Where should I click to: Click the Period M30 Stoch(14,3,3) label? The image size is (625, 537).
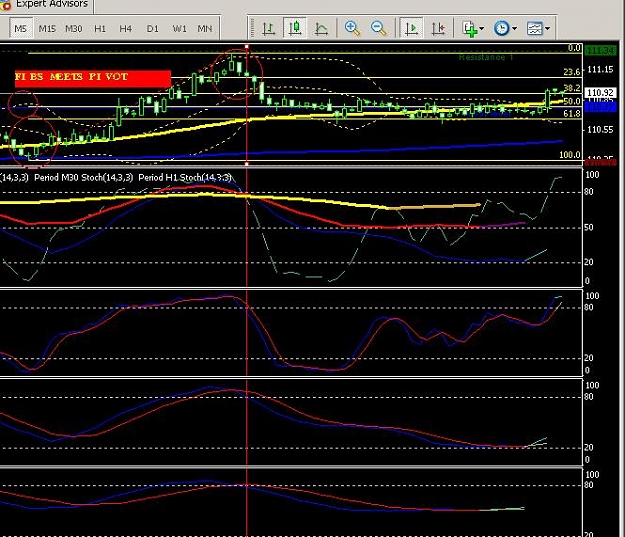(x=83, y=177)
